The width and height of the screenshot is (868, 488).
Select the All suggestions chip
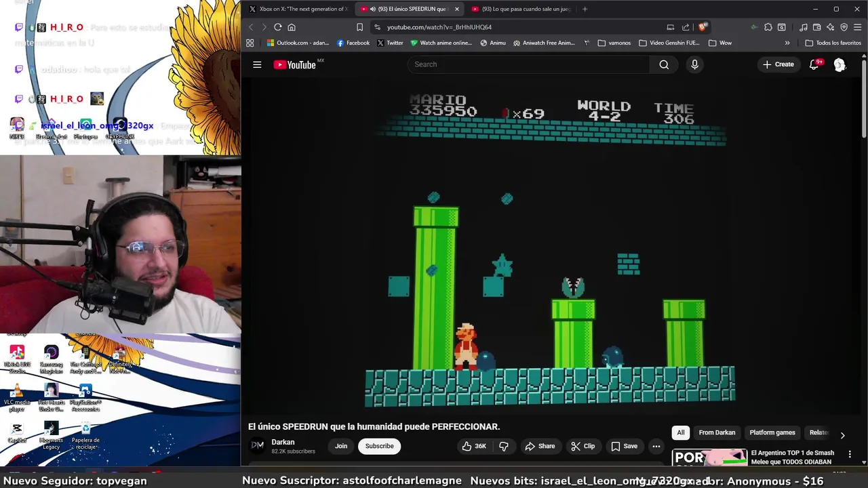click(x=681, y=432)
